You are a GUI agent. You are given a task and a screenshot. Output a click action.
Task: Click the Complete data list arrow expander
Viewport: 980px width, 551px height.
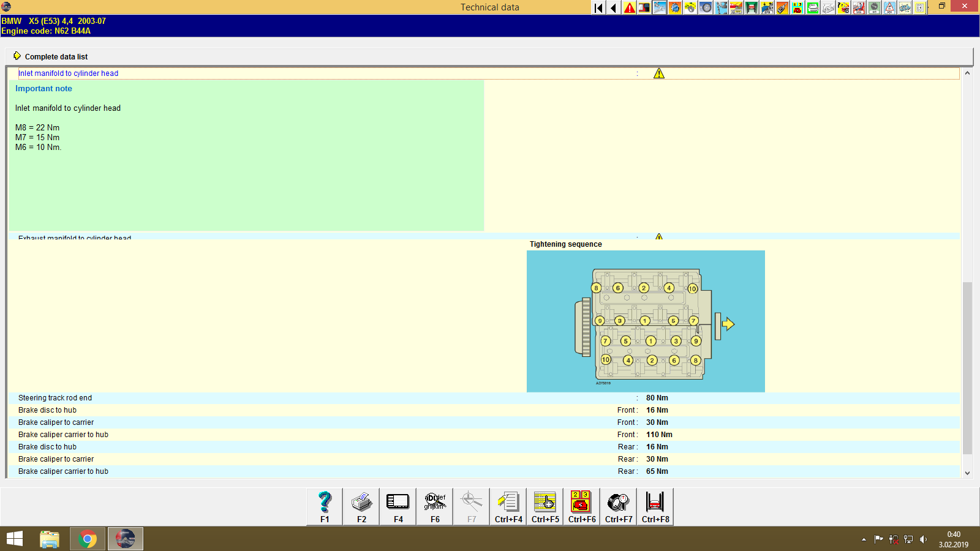click(x=17, y=56)
